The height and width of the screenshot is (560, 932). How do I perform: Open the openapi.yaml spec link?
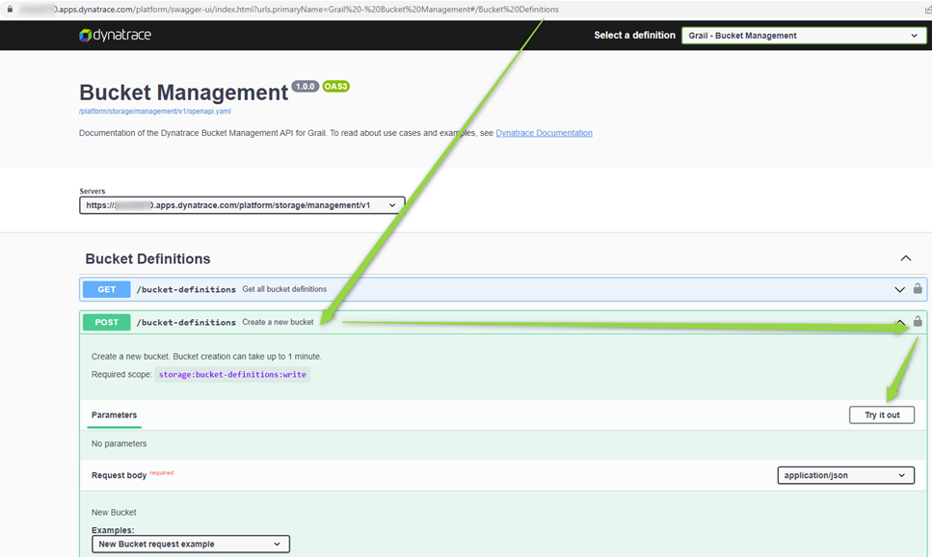pyautogui.click(x=154, y=111)
